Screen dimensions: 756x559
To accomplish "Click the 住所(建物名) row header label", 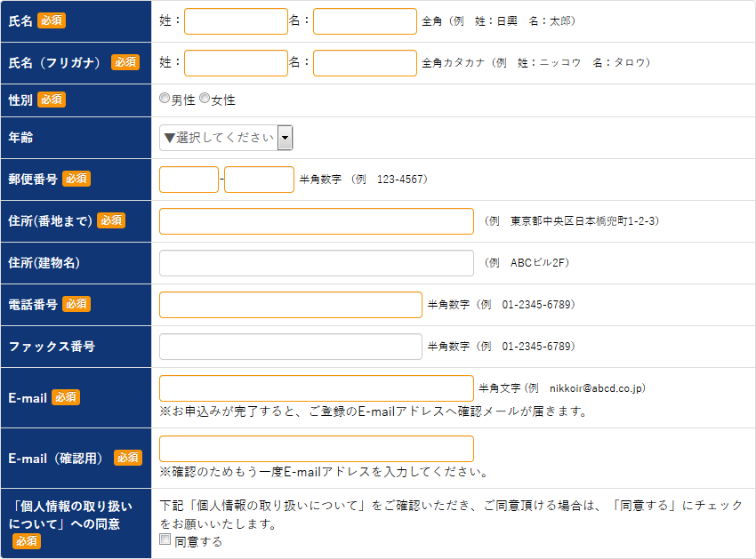I will click(x=44, y=263).
